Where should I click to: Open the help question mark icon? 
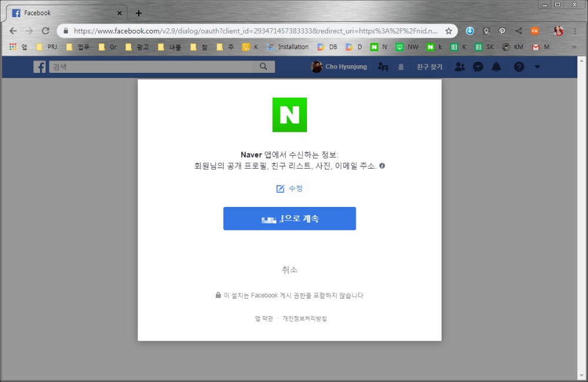click(519, 67)
